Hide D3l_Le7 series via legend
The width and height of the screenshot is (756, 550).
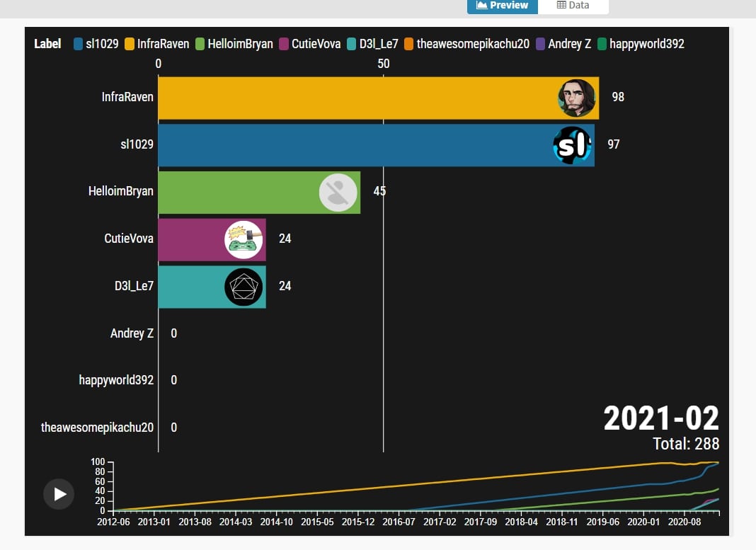373,44
